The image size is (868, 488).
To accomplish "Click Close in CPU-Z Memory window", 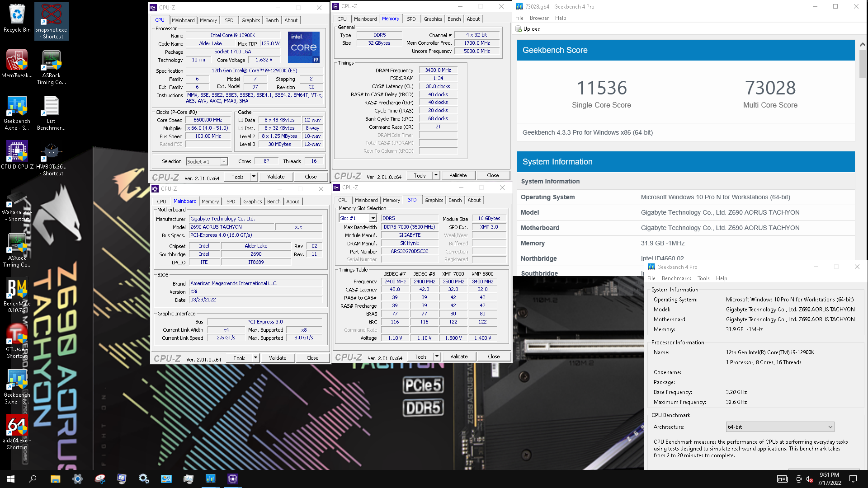I will click(x=493, y=175).
